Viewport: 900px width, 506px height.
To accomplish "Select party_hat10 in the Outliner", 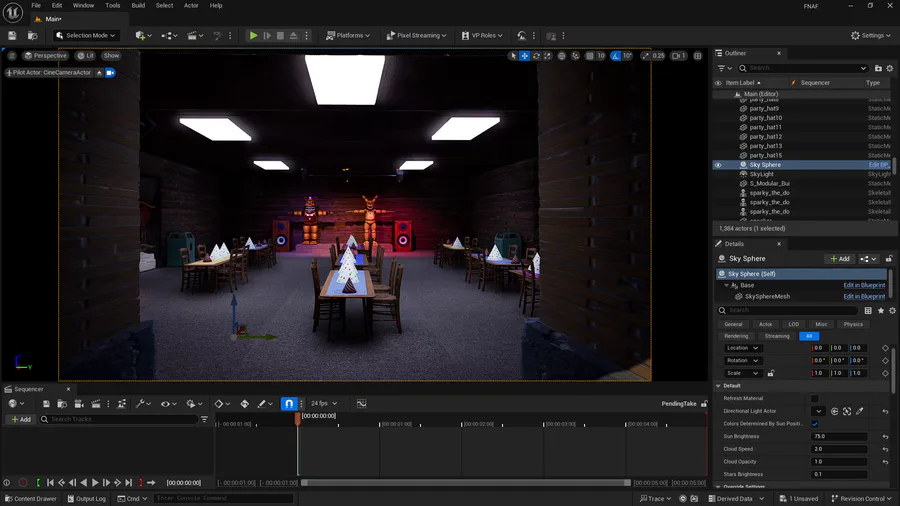I will click(766, 118).
